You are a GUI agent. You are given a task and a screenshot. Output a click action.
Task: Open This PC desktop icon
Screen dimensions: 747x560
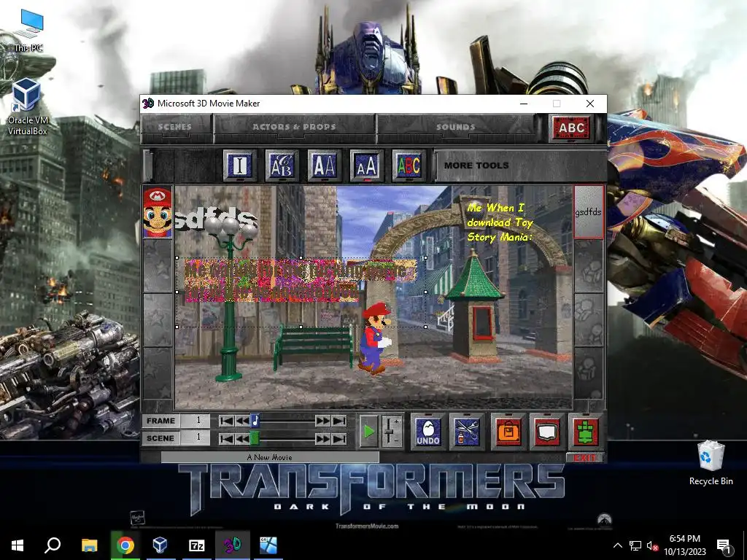pos(28,31)
